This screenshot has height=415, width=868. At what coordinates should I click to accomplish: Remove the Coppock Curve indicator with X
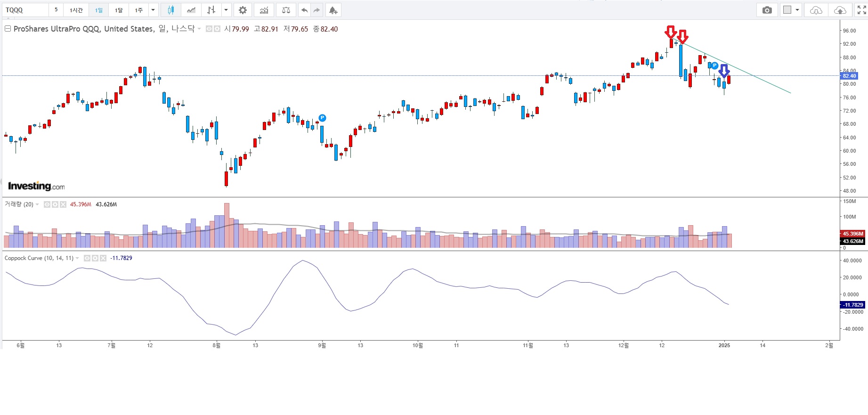pos(103,258)
